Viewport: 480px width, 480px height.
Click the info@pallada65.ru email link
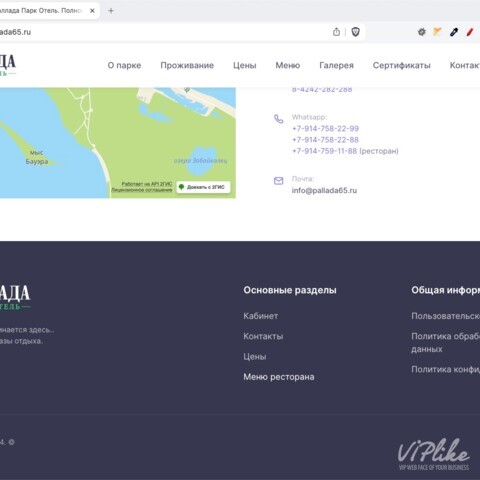(x=324, y=190)
